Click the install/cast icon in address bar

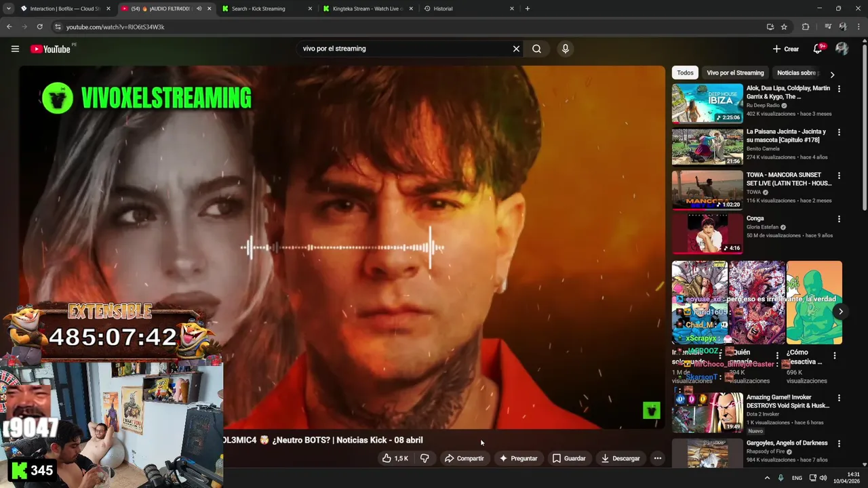(x=770, y=27)
